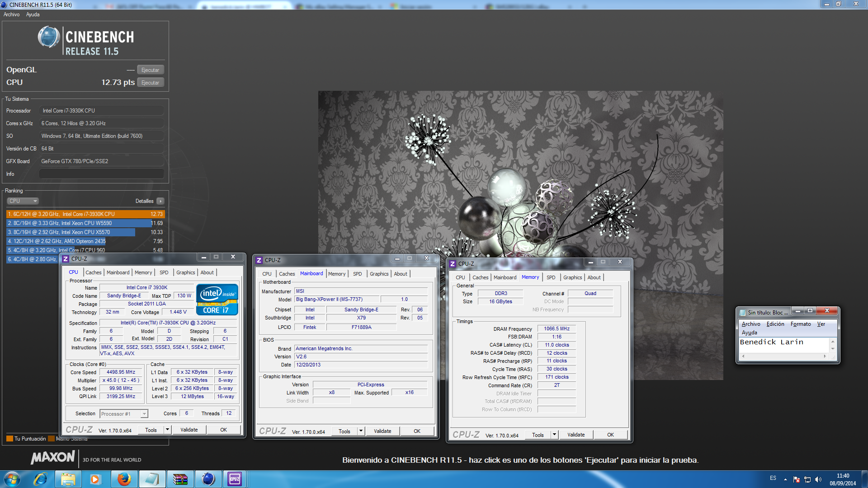The width and height of the screenshot is (868, 488).
Task: Open Memory tab in first CPU-Z window
Action: (143, 272)
